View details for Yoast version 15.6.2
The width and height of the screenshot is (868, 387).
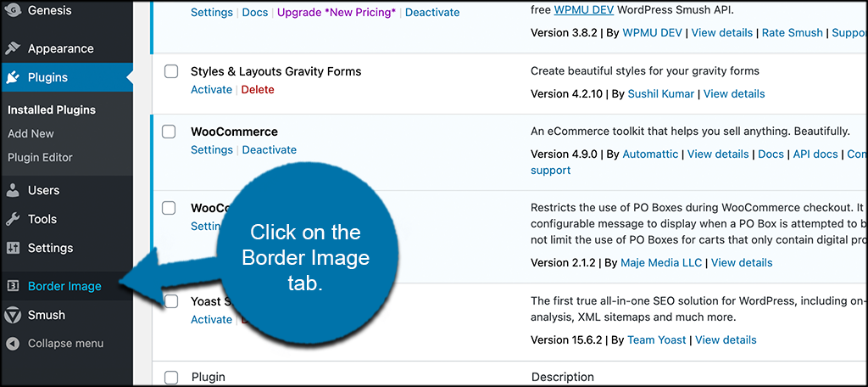tap(726, 339)
